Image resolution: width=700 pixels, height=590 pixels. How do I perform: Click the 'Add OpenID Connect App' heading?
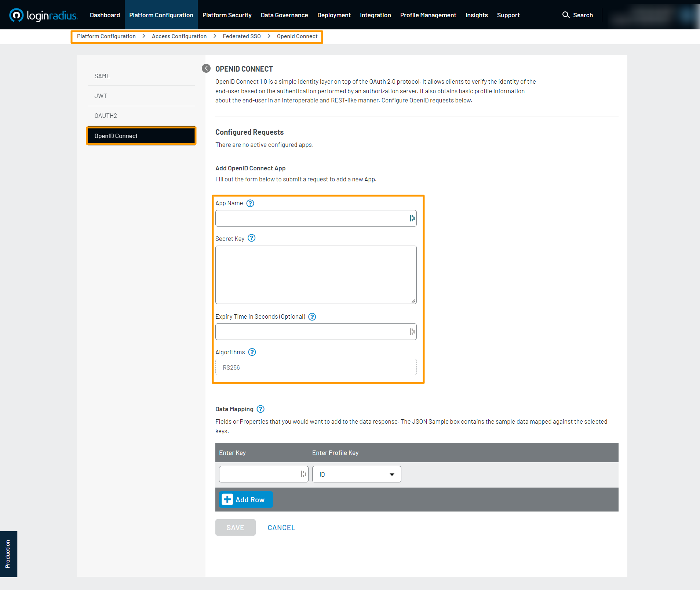point(251,168)
